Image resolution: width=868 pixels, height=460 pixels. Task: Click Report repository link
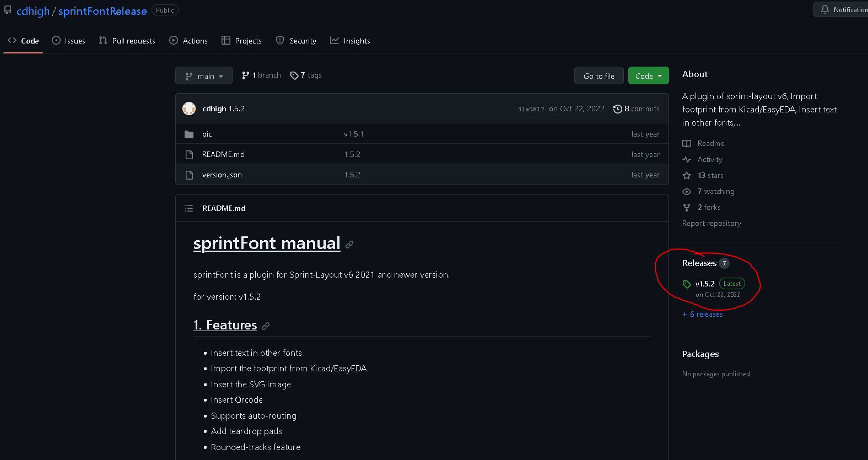click(711, 223)
